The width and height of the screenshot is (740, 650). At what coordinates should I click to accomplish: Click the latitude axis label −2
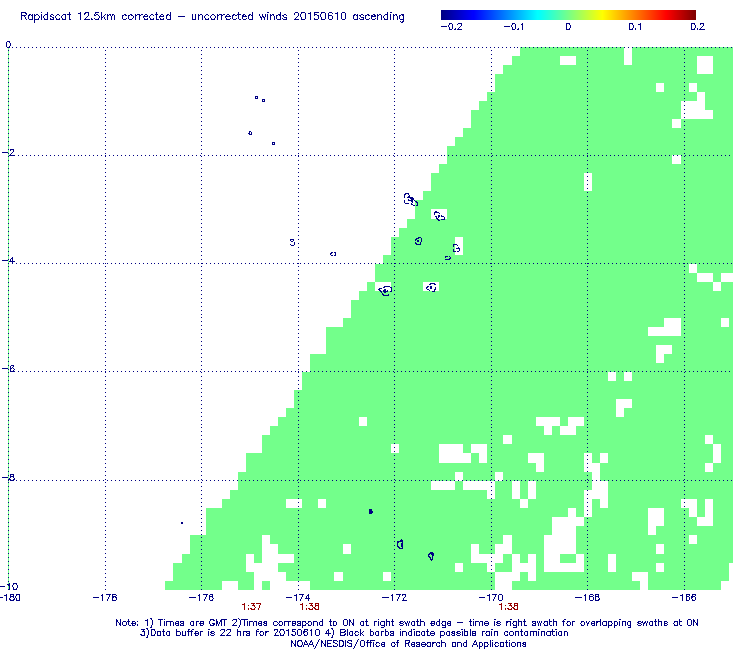click(8, 152)
